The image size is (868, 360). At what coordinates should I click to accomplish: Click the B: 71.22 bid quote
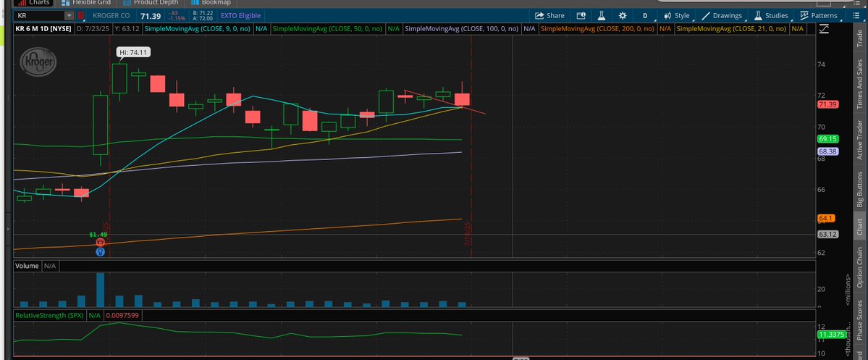[x=201, y=13]
